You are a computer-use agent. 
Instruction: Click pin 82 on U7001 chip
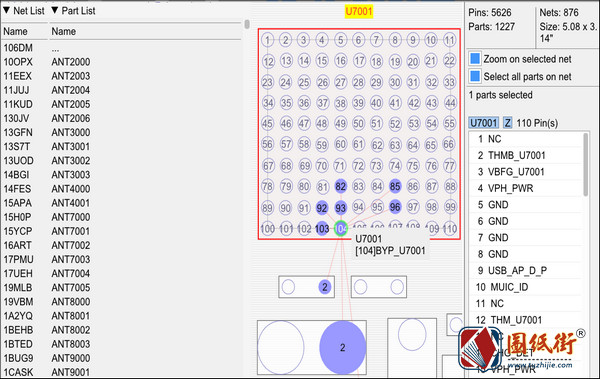[340, 186]
